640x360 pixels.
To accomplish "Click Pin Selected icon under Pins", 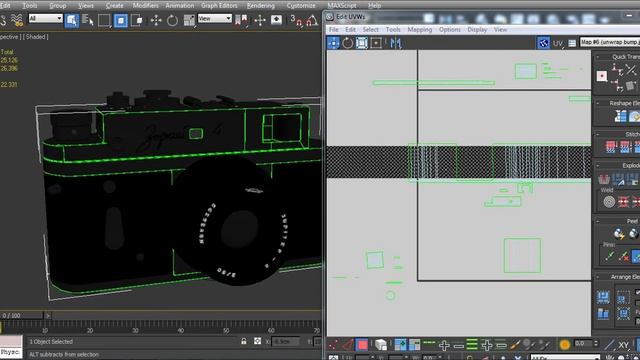I will pyautogui.click(x=609, y=256).
